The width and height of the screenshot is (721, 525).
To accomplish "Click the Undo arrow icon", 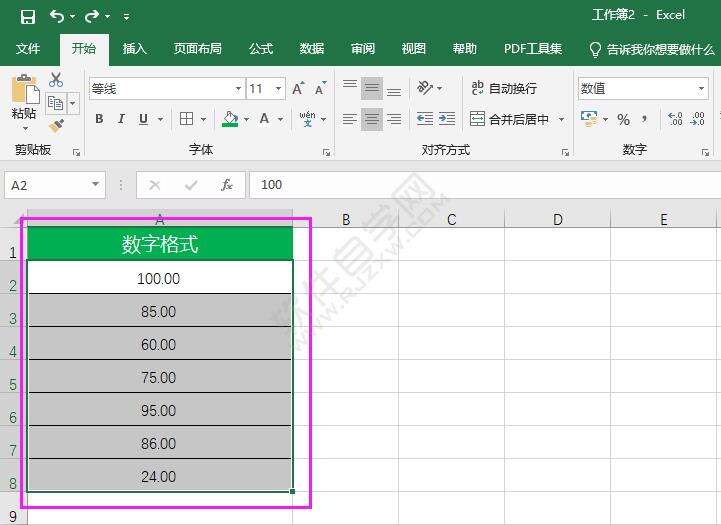I will [x=57, y=17].
